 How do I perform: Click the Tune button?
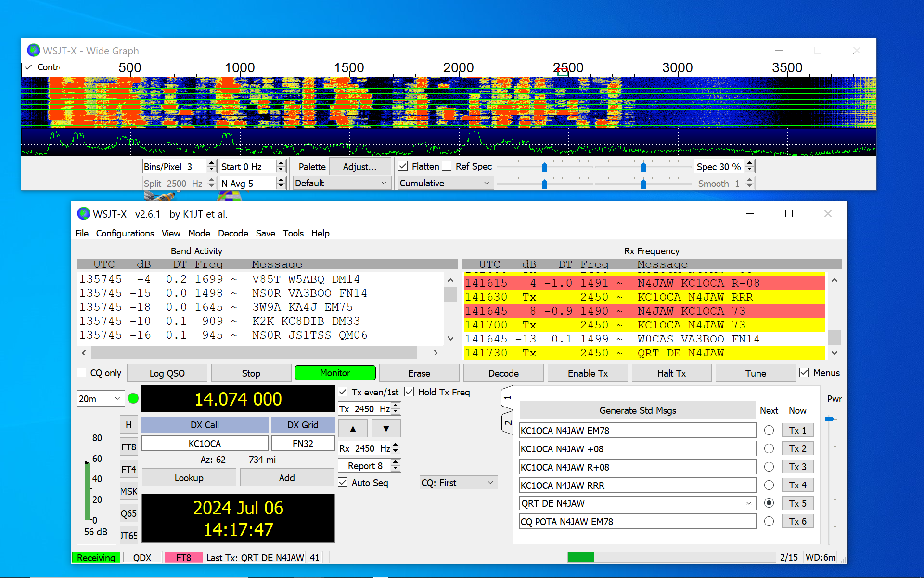(756, 373)
